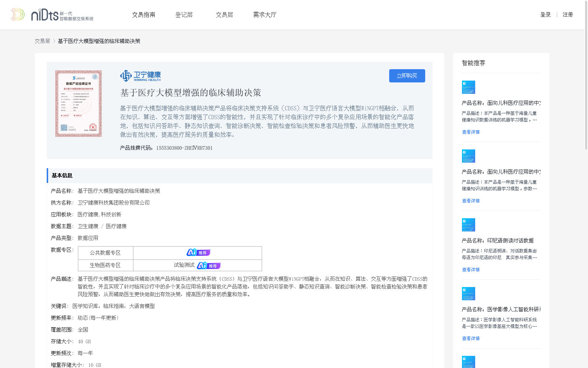Click the 卫宁健康 Winning Health logo
Screen dimensions: 588x368
coord(140,76)
